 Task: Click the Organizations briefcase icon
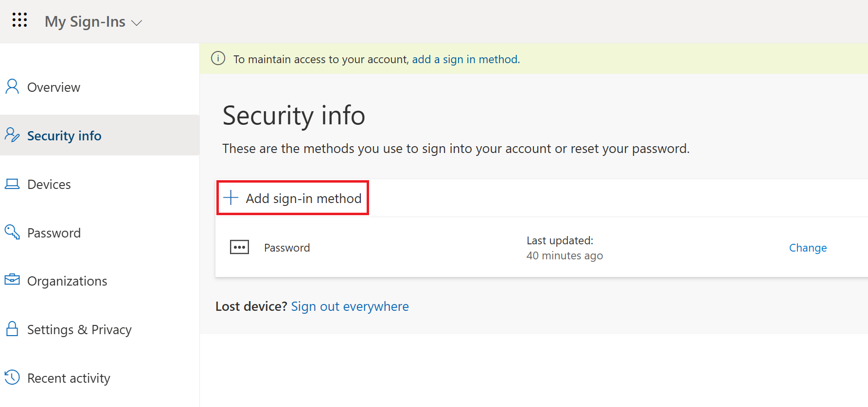point(12,280)
